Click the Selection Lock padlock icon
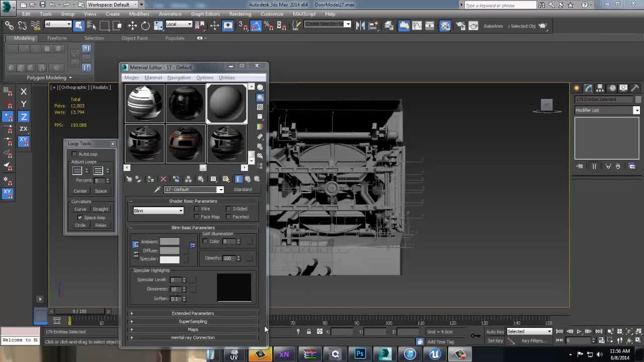 (x=309, y=331)
